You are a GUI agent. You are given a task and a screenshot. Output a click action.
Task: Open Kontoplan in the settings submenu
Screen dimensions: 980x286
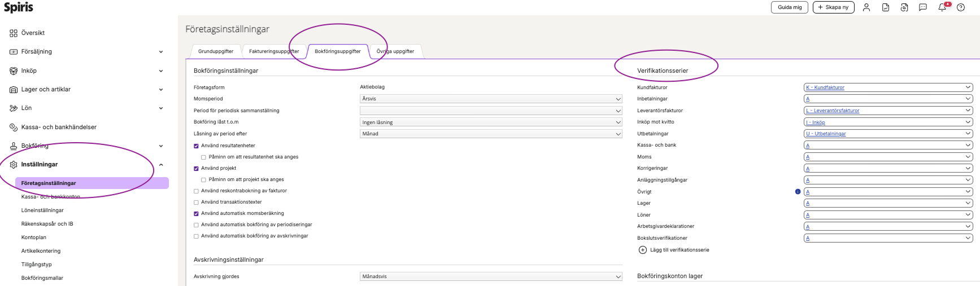point(34,237)
